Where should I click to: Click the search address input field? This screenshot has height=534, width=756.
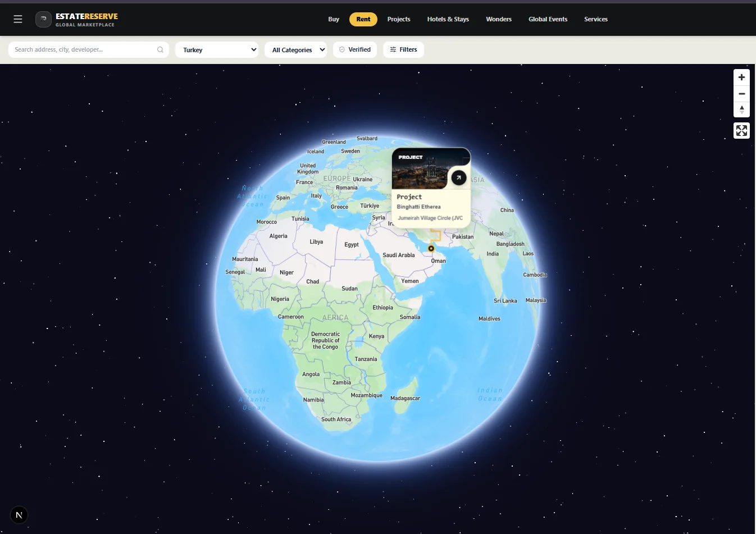tap(89, 49)
